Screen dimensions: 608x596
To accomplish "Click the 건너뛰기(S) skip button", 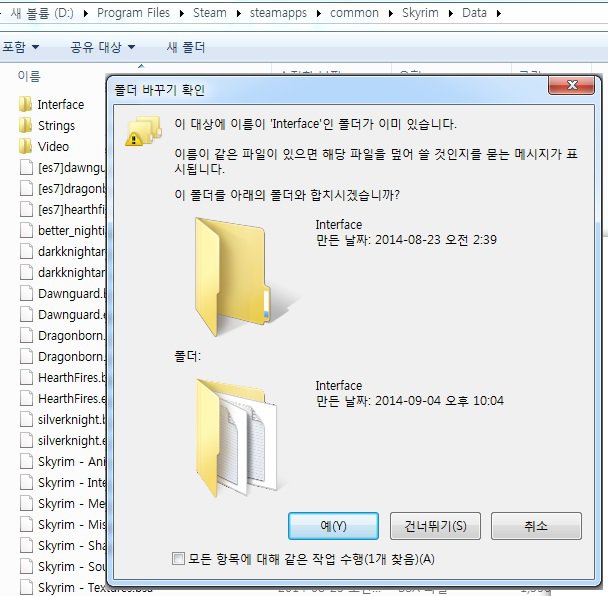I will click(435, 526).
